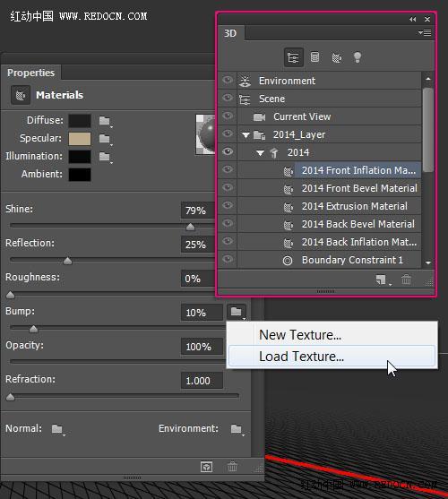Screen dimensions: 448x499
Task: Filter 3D panel by Whole Scene
Action: tap(293, 57)
